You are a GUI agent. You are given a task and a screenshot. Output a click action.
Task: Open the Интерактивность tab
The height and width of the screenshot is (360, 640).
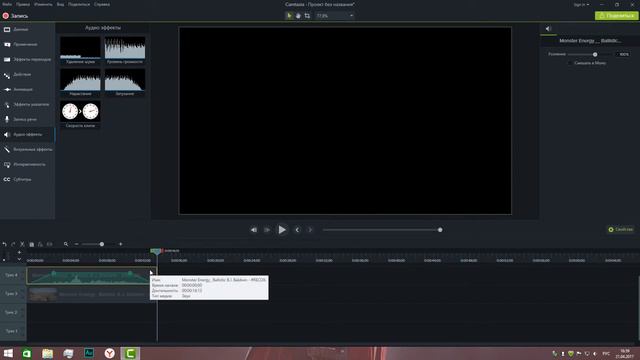tap(27, 164)
